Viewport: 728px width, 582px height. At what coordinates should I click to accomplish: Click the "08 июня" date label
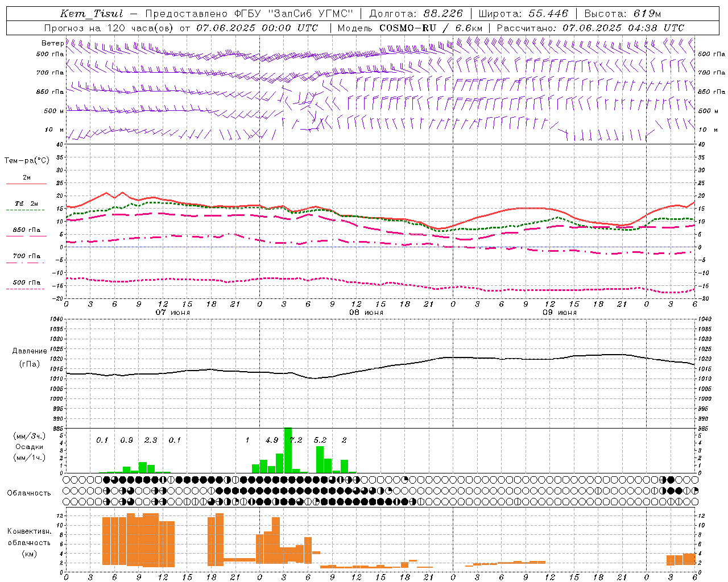pos(366,313)
